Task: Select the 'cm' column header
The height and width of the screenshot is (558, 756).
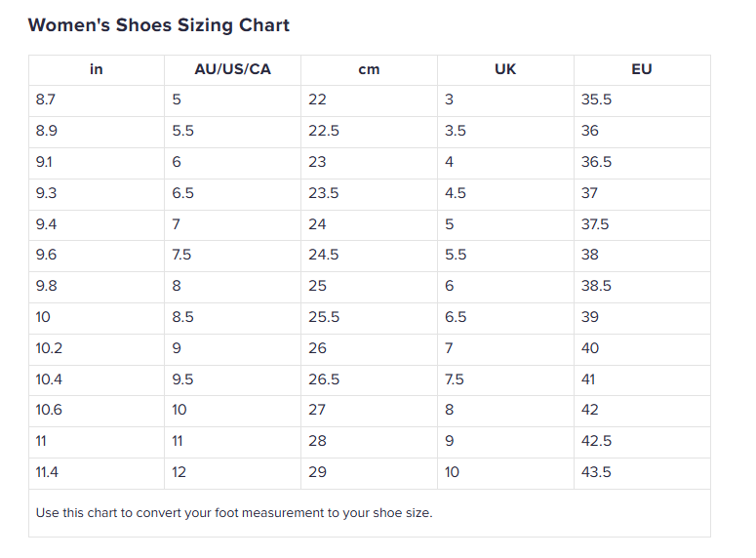Action: coord(369,69)
